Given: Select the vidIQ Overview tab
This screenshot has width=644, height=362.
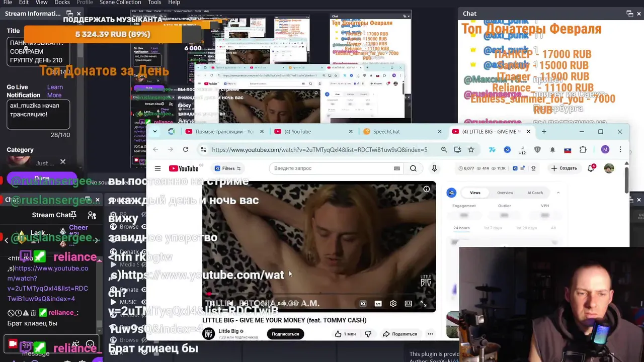Looking at the screenshot, I should [505, 193].
